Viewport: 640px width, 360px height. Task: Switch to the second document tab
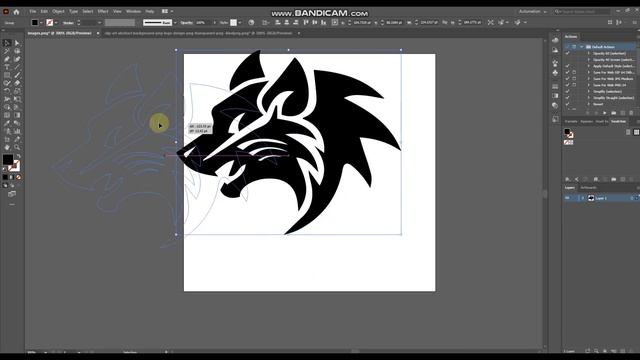pos(199,33)
